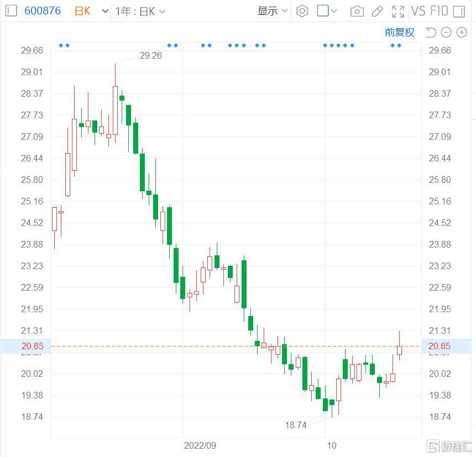Image resolution: width=476 pixels, height=457 pixels.
Task: Click the last blue event marker diamond at top right
Action: pyautogui.click(x=400, y=45)
